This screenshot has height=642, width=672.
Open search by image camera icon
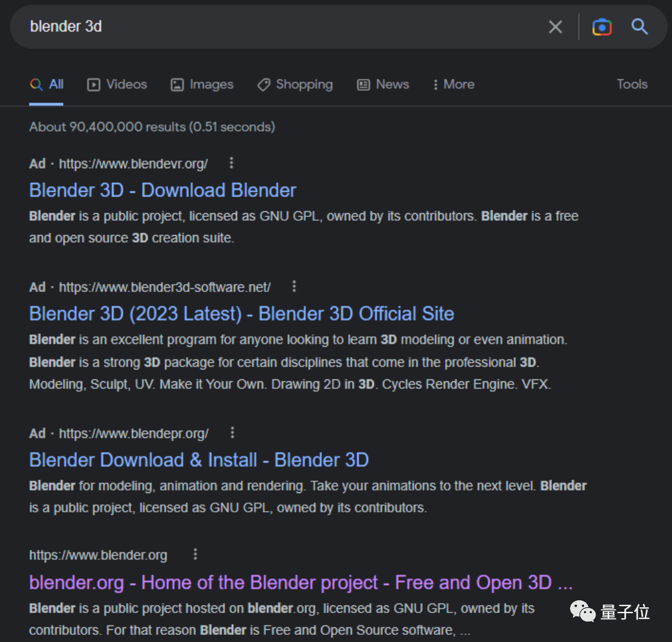(602, 27)
